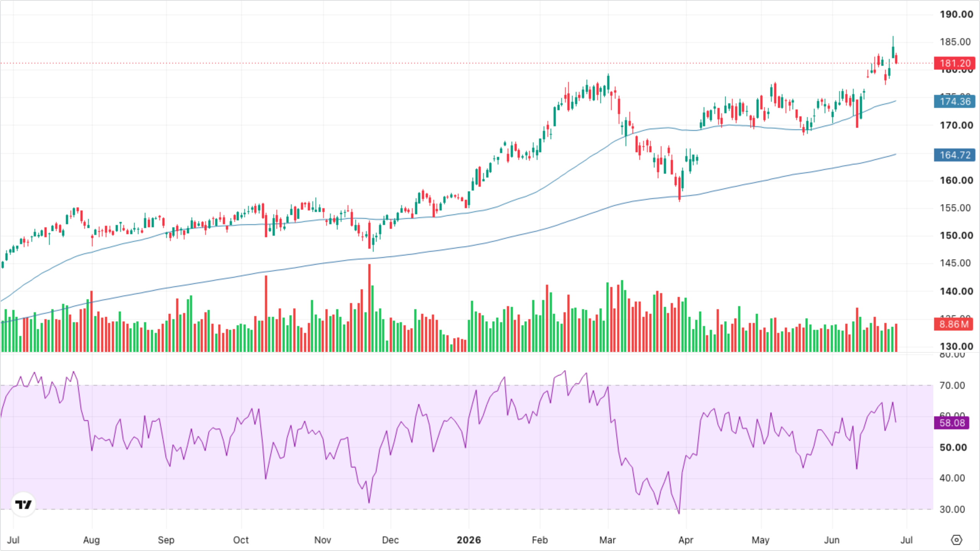Select the 140.00 price axis label

pyautogui.click(x=956, y=291)
